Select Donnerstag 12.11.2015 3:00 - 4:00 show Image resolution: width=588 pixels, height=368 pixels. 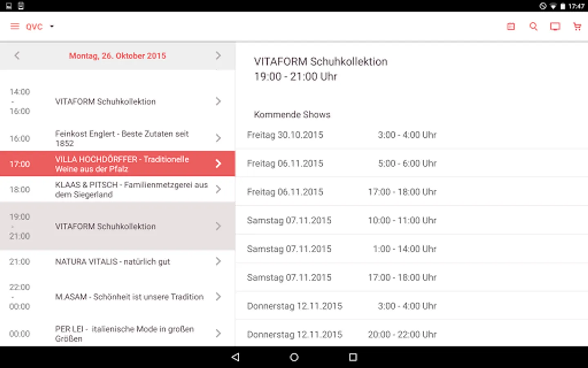[x=412, y=306]
